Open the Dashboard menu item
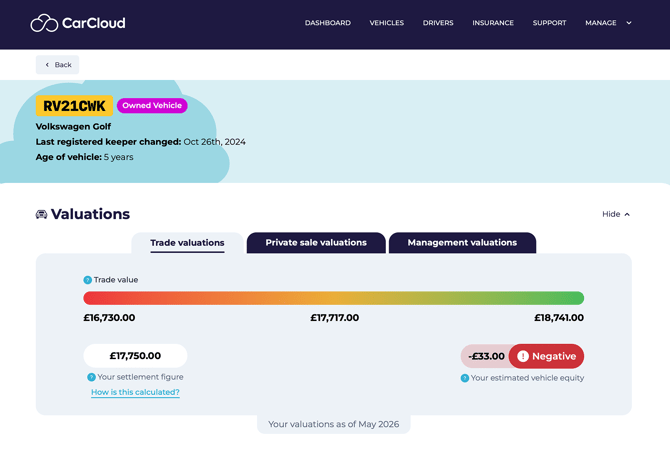 point(328,23)
